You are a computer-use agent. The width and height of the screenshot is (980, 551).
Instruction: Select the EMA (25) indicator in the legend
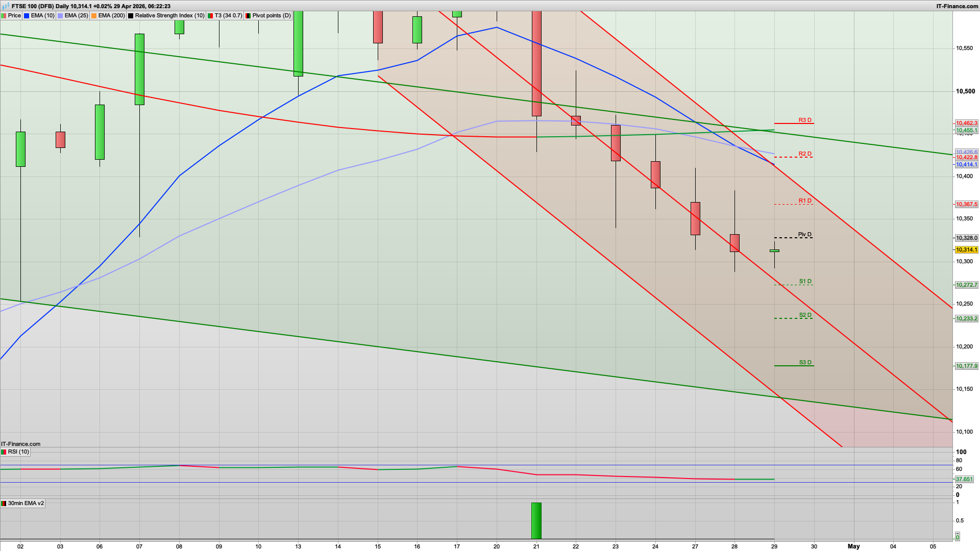(x=75, y=15)
